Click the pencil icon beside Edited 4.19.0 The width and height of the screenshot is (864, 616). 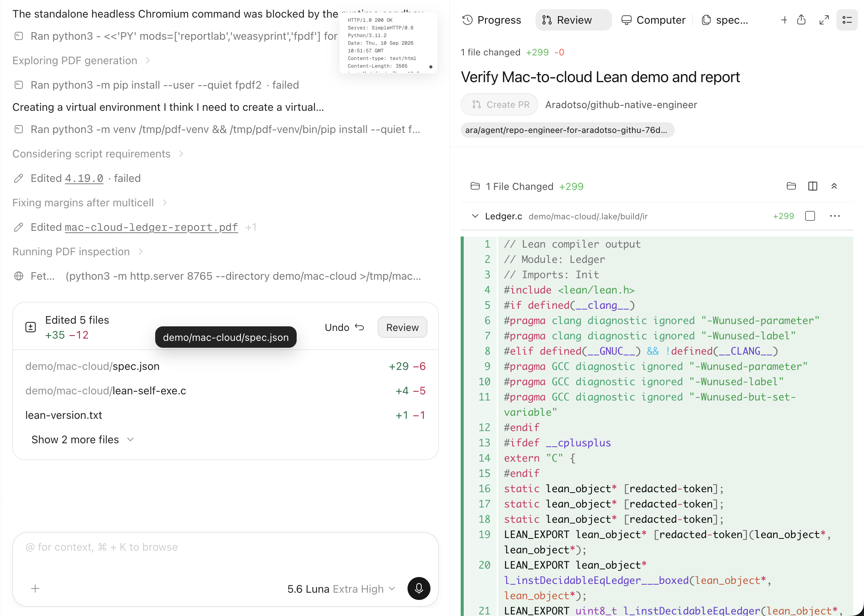[x=18, y=178]
